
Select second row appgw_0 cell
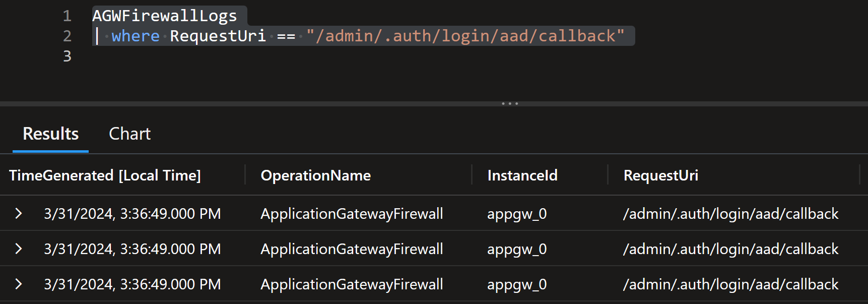pos(517,249)
